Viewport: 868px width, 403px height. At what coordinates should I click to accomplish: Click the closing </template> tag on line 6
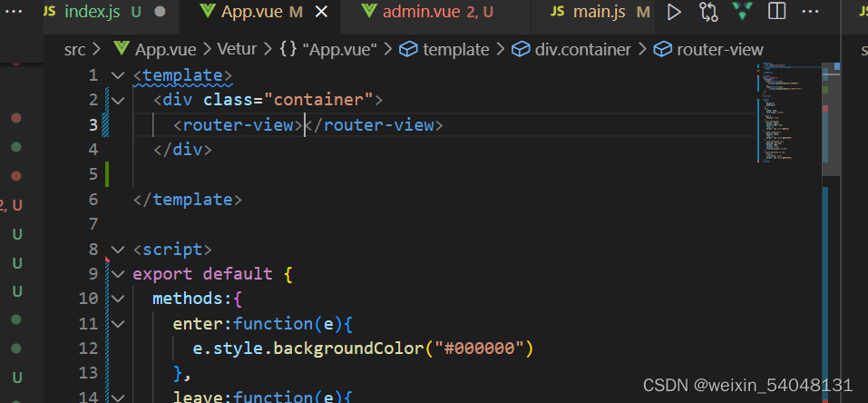[x=187, y=199]
